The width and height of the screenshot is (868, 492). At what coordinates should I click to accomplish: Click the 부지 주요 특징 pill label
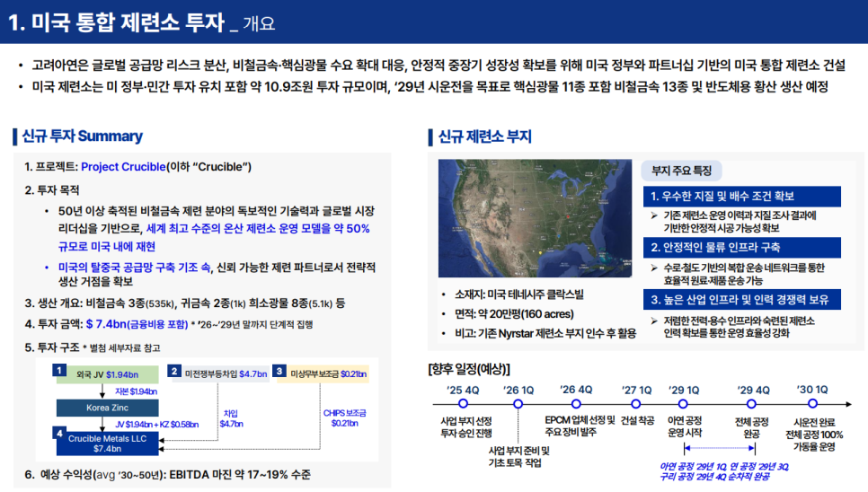tap(682, 171)
